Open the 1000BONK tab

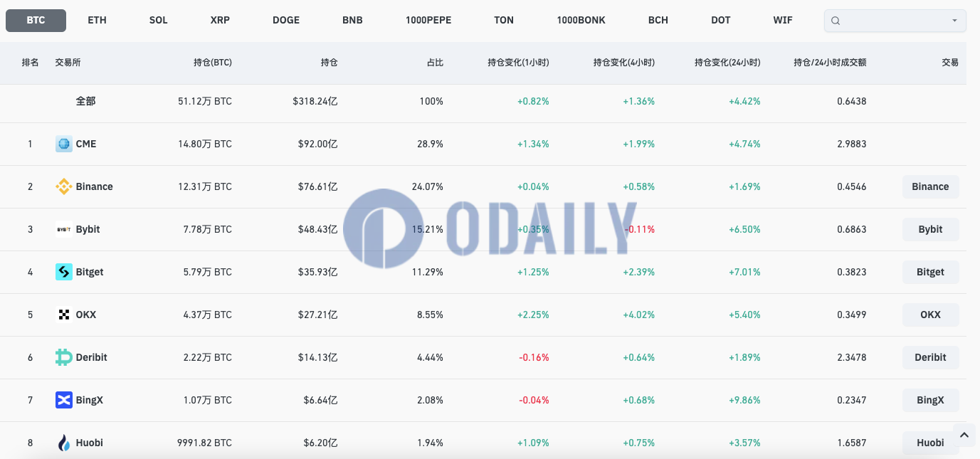point(581,21)
